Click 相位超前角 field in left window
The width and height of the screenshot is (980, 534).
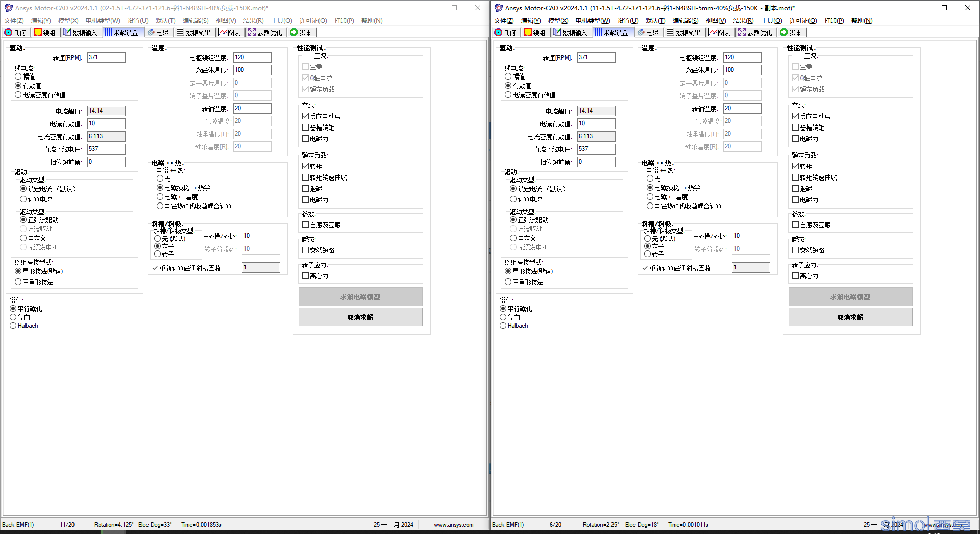[106, 162]
